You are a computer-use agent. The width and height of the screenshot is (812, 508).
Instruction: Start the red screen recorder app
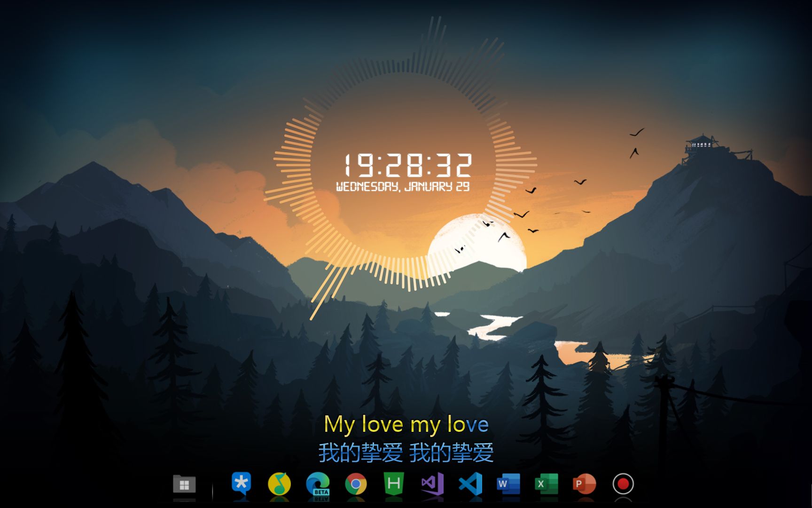[623, 484]
